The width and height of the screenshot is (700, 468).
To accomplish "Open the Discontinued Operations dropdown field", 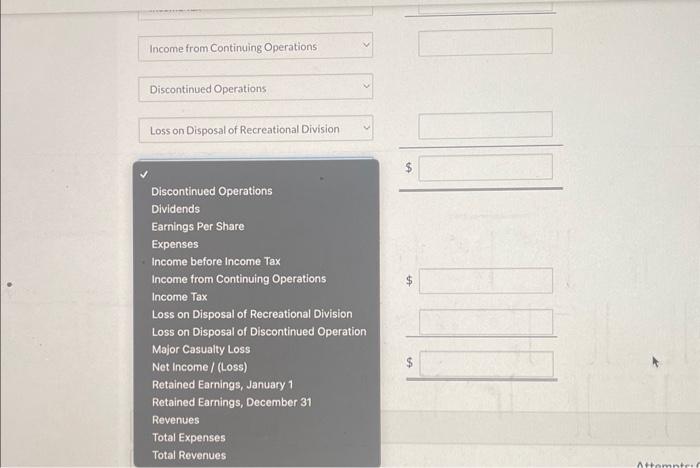I will point(255,88).
